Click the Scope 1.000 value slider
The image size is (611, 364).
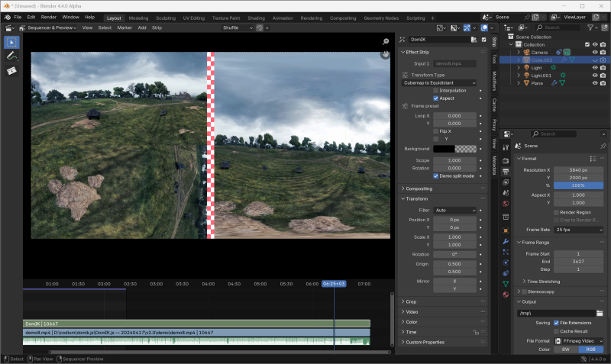(454, 161)
